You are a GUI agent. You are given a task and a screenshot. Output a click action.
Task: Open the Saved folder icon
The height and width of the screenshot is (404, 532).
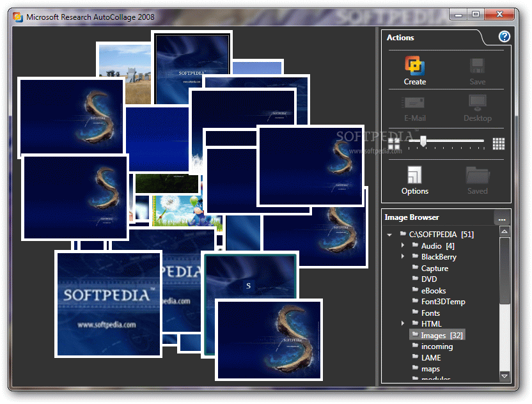pyautogui.click(x=478, y=175)
